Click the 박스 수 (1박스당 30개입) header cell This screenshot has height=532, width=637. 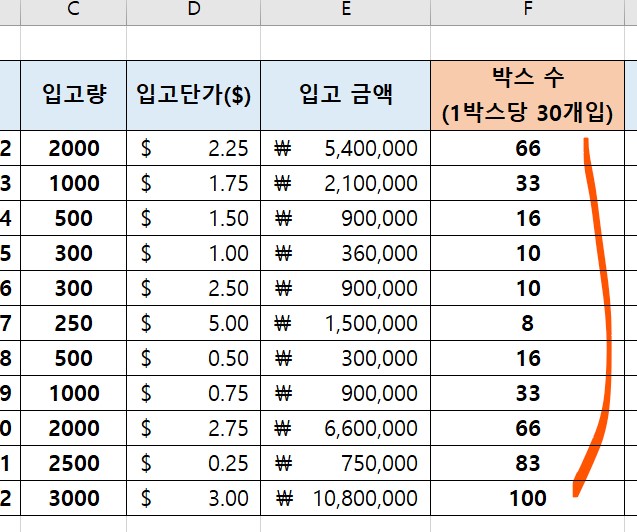[527, 95]
